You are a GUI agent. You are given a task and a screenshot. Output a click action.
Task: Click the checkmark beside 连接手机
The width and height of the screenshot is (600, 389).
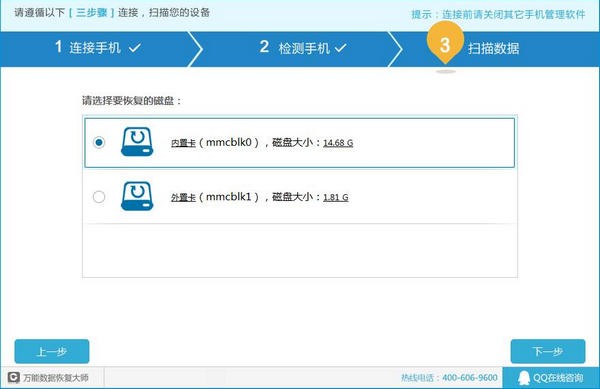(135, 48)
